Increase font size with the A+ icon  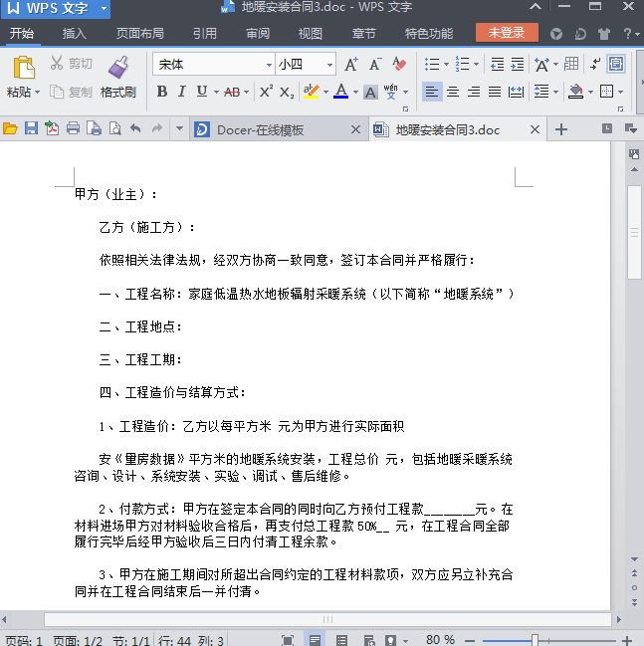(x=351, y=65)
